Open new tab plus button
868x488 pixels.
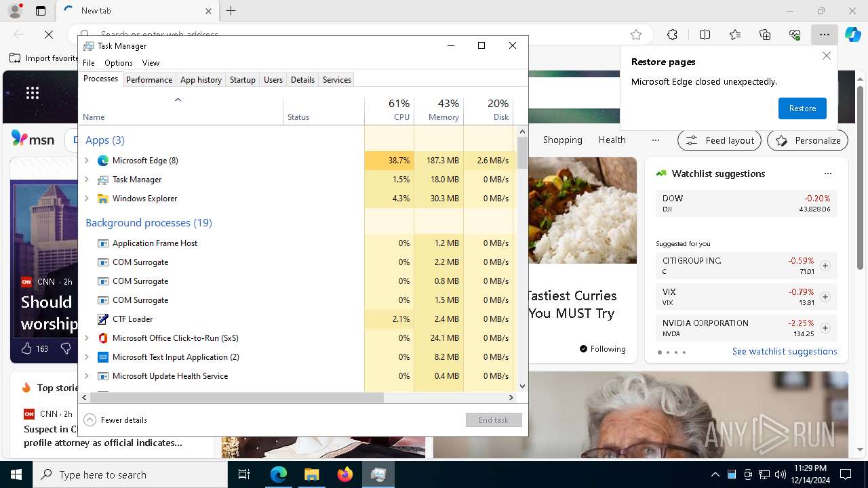point(231,11)
